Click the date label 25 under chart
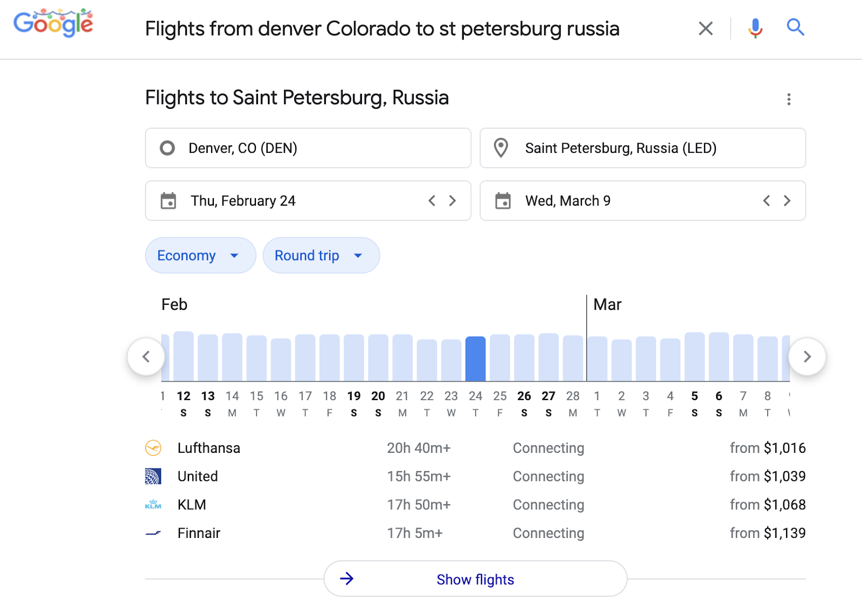The image size is (862, 616). pyautogui.click(x=500, y=396)
